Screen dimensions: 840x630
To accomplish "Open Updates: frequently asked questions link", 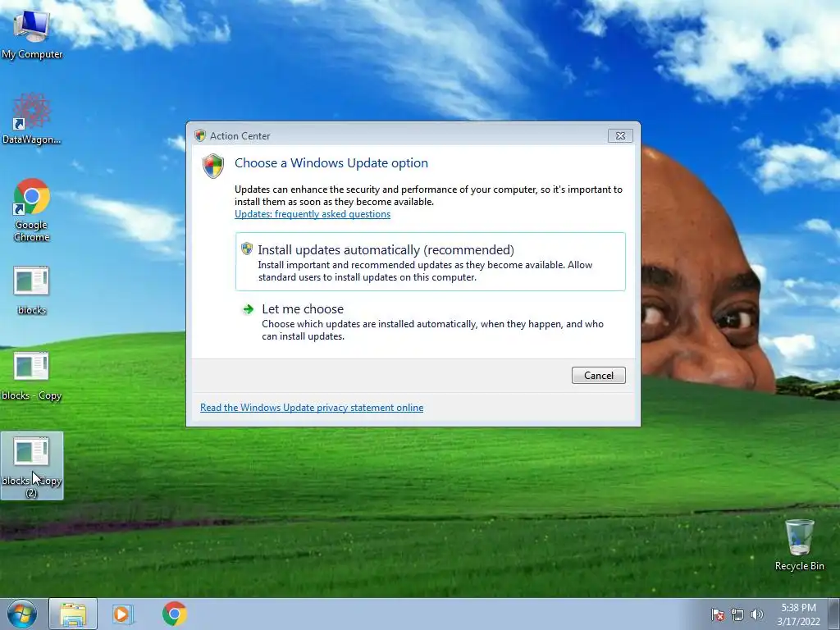I will coord(313,214).
